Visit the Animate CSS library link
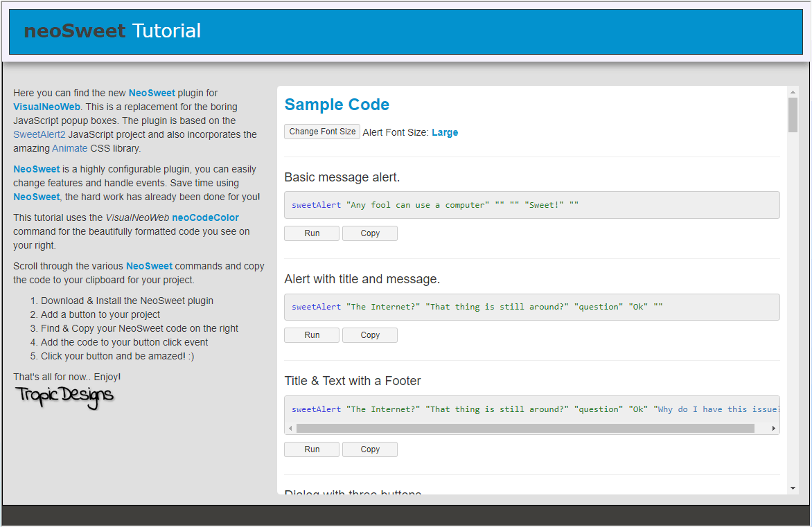The width and height of the screenshot is (812, 527). [70, 149]
